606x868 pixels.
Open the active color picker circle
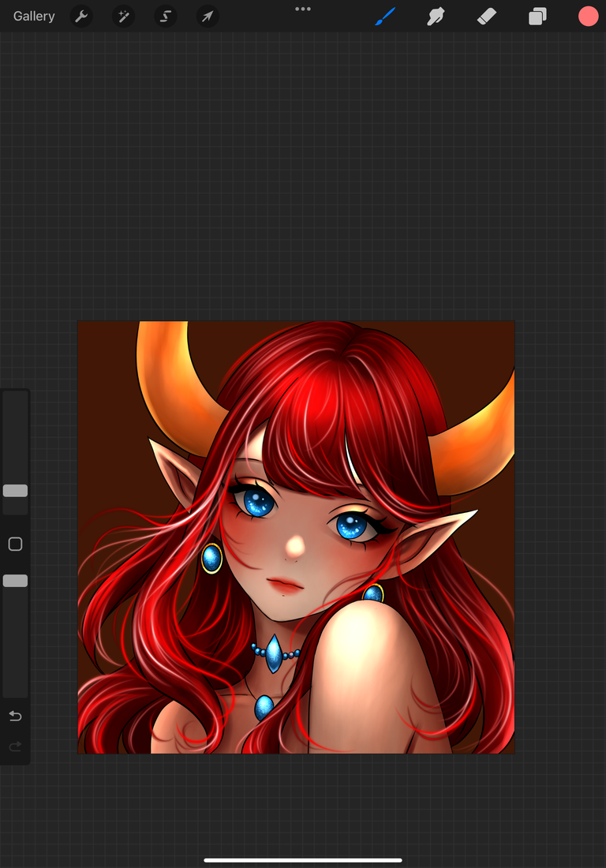[589, 16]
